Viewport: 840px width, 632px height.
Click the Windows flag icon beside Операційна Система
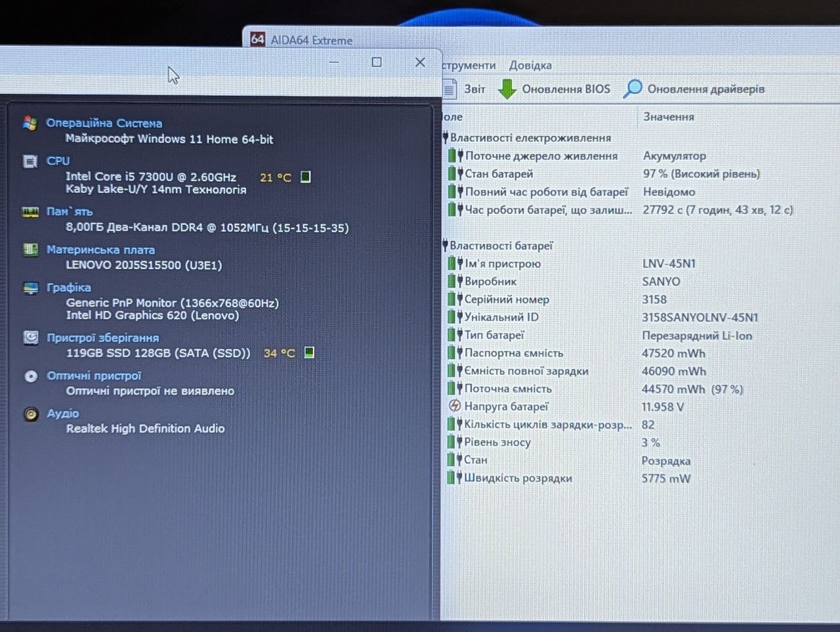tap(30, 123)
